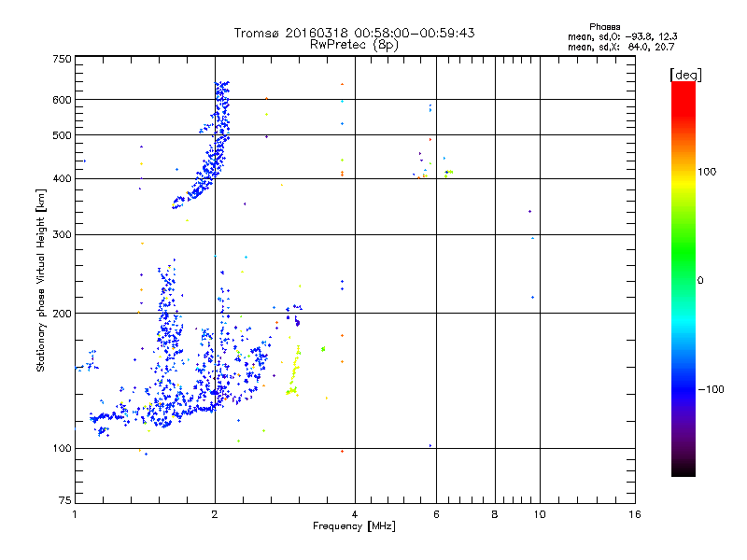Image resolution: width=747 pixels, height=560 pixels.
Task: Click the y-axis tick label '200'
Action: click(x=62, y=314)
